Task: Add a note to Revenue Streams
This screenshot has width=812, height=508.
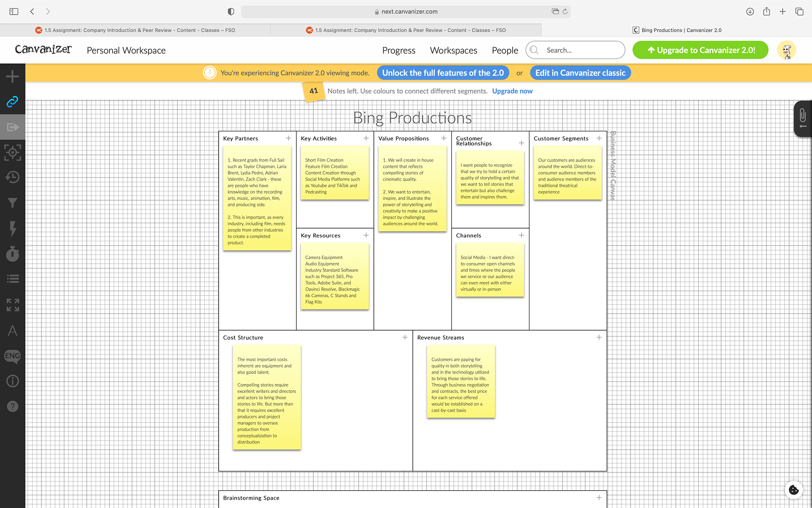Action: pyautogui.click(x=599, y=337)
